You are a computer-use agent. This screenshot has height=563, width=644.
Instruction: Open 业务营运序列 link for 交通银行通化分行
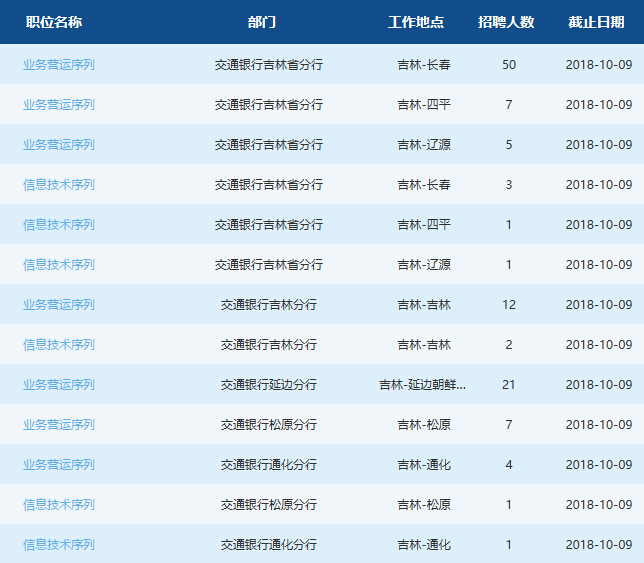tap(59, 464)
